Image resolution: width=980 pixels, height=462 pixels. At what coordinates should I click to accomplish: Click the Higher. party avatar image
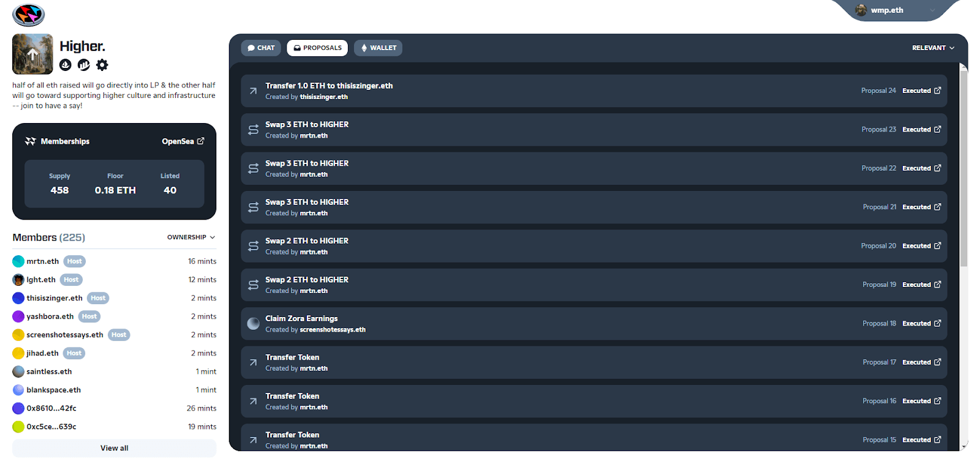tap(32, 54)
